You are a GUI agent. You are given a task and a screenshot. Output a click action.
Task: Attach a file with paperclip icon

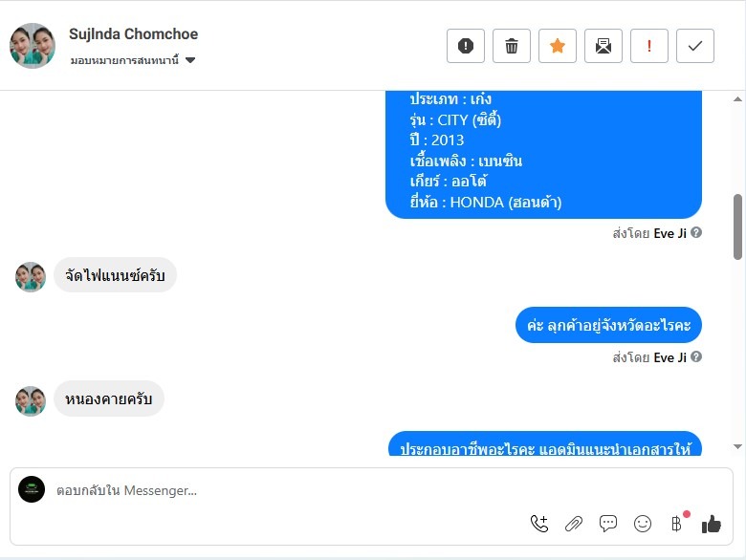pyautogui.click(x=574, y=524)
